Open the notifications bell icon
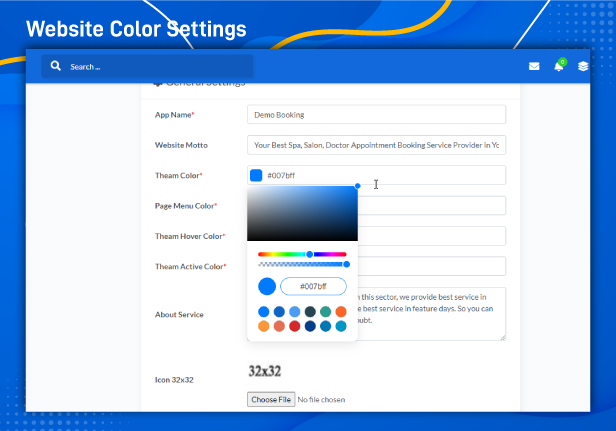This screenshot has height=431, width=616. click(559, 67)
